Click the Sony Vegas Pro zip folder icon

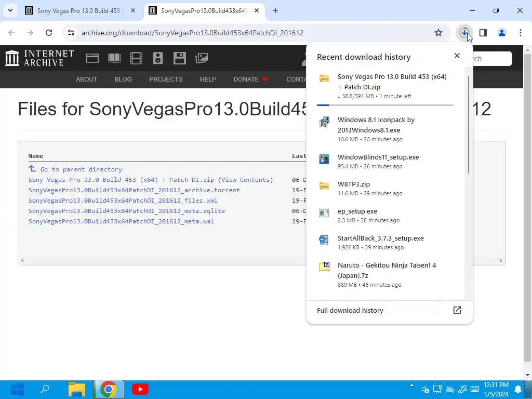(x=324, y=78)
